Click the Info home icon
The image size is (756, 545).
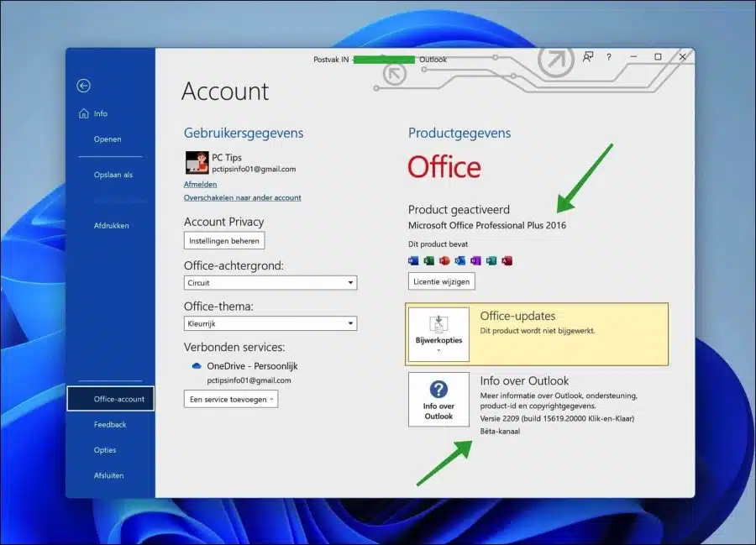[x=83, y=113]
